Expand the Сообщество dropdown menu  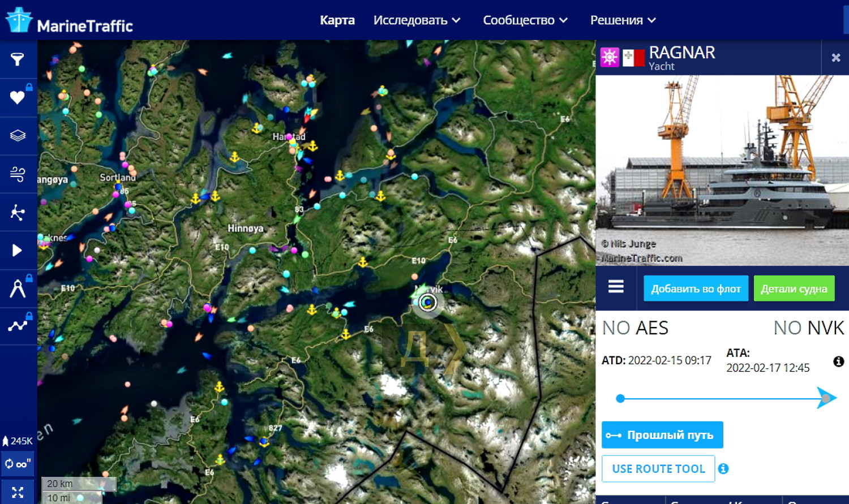pos(525,20)
